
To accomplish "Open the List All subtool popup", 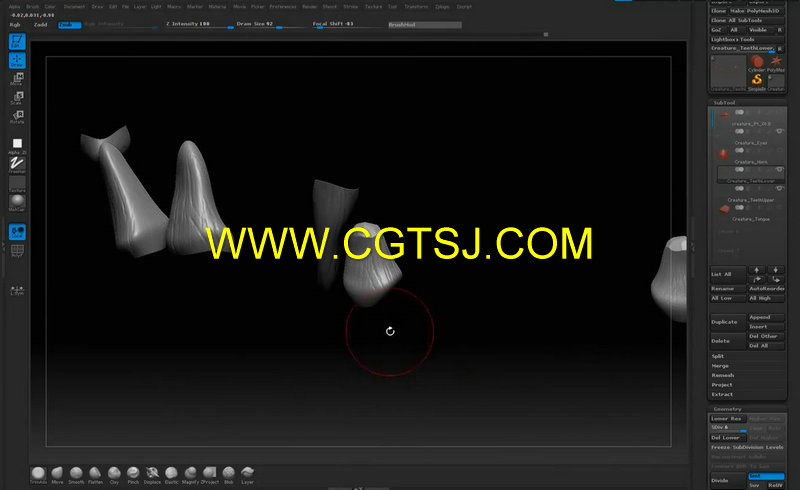I will [728, 275].
